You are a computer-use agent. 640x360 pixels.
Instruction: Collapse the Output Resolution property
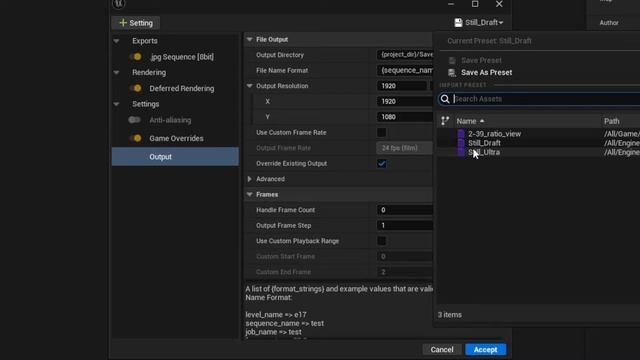(249, 86)
